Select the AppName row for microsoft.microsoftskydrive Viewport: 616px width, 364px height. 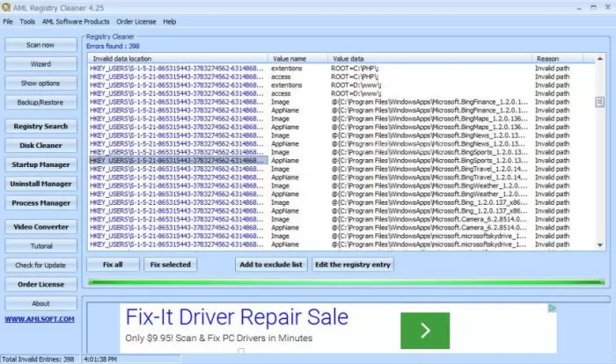341,244
